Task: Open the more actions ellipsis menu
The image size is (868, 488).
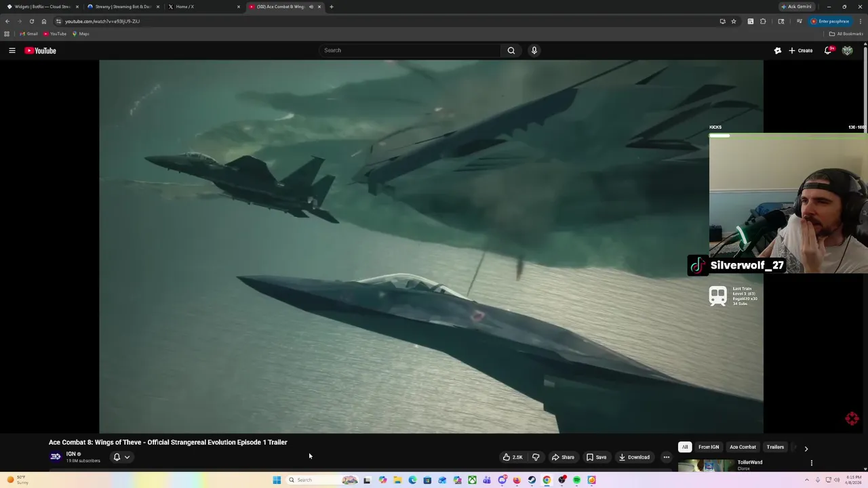Action: click(x=667, y=457)
